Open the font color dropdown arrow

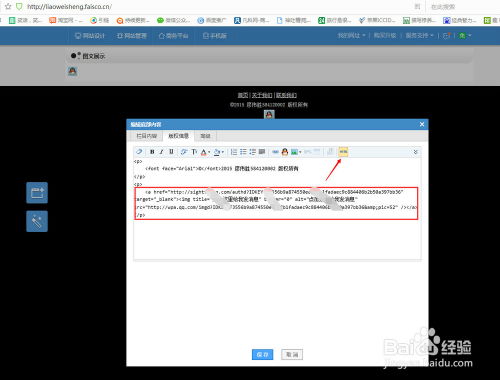pos(209,152)
